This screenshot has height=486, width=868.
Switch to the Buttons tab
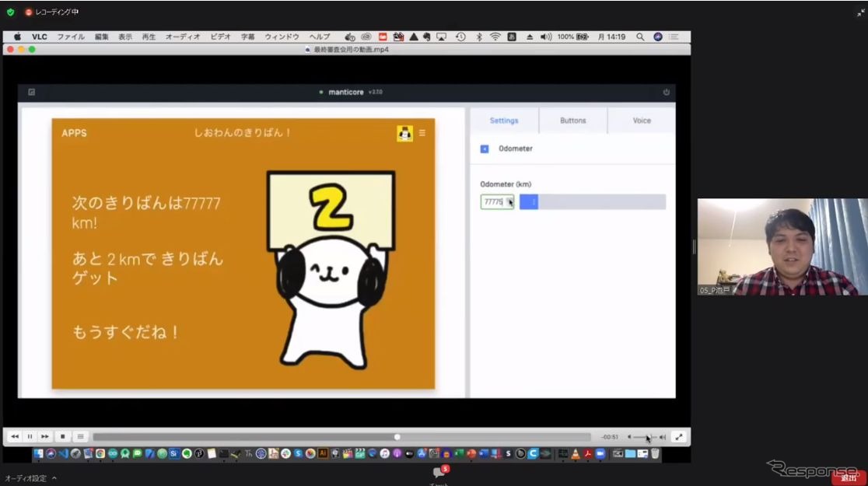point(573,121)
